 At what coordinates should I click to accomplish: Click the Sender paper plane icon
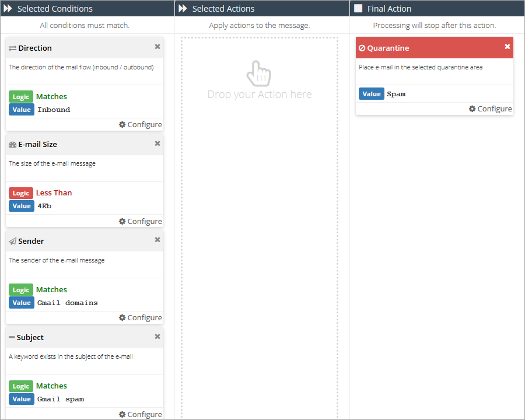[x=12, y=242]
